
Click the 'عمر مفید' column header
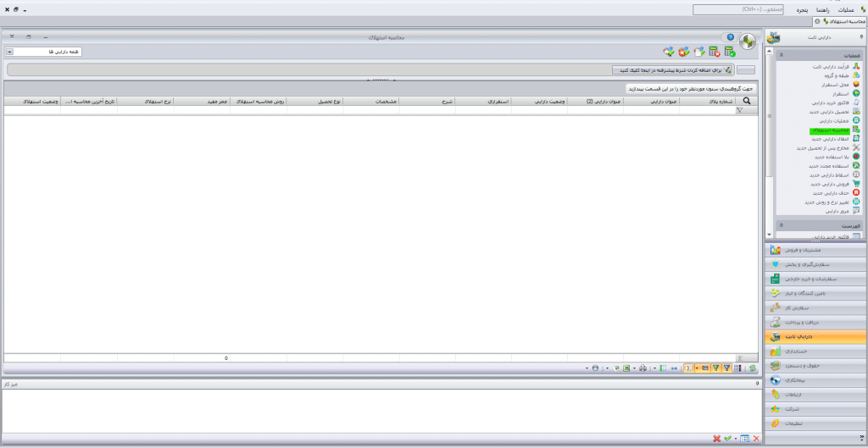pyautogui.click(x=202, y=102)
